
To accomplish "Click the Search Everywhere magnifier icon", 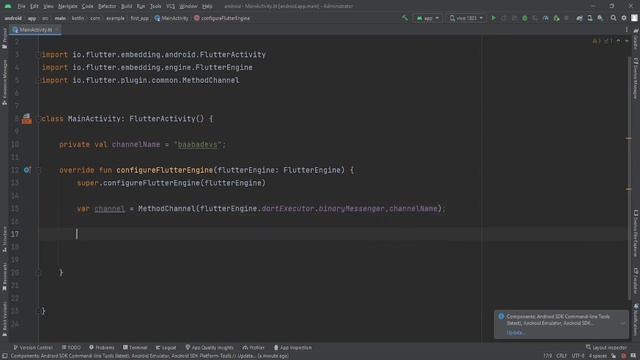I will [613, 18].
